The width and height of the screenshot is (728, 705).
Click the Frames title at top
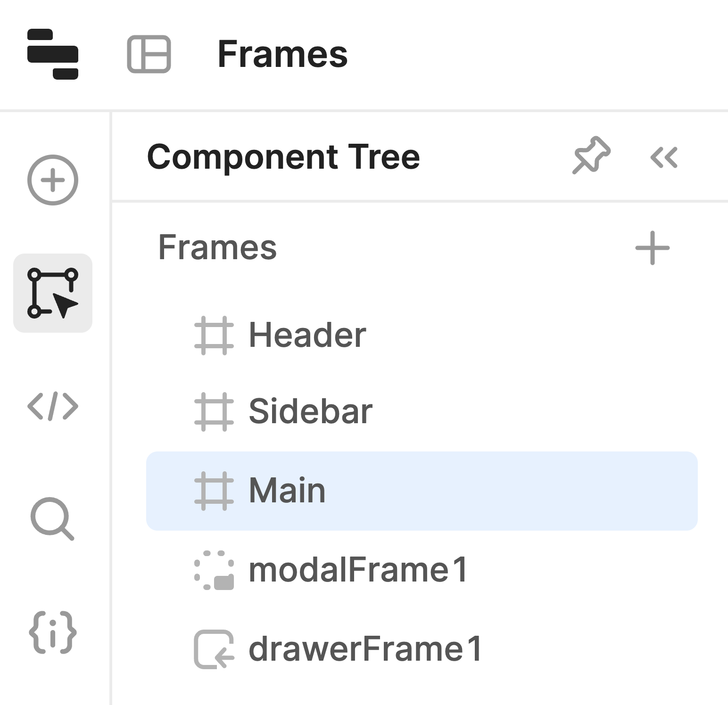click(x=282, y=54)
